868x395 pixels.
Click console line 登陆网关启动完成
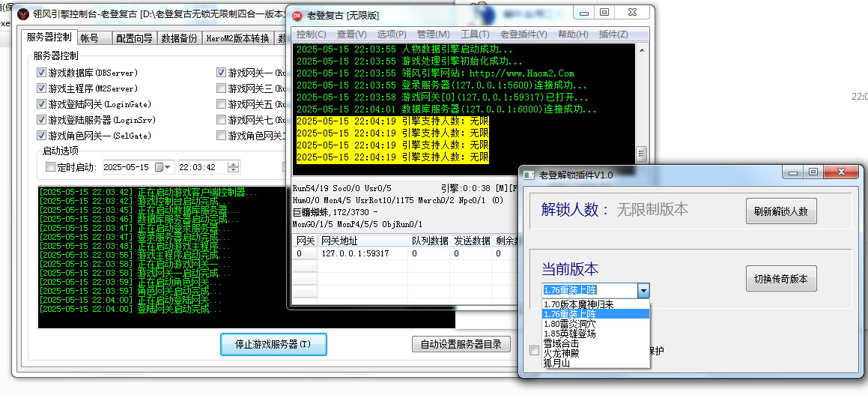(130, 309)
